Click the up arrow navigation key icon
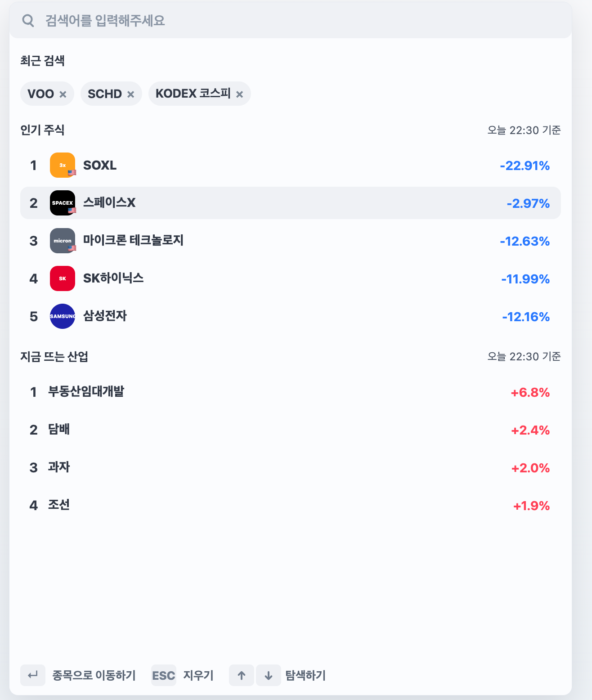 tap(242, 675)
